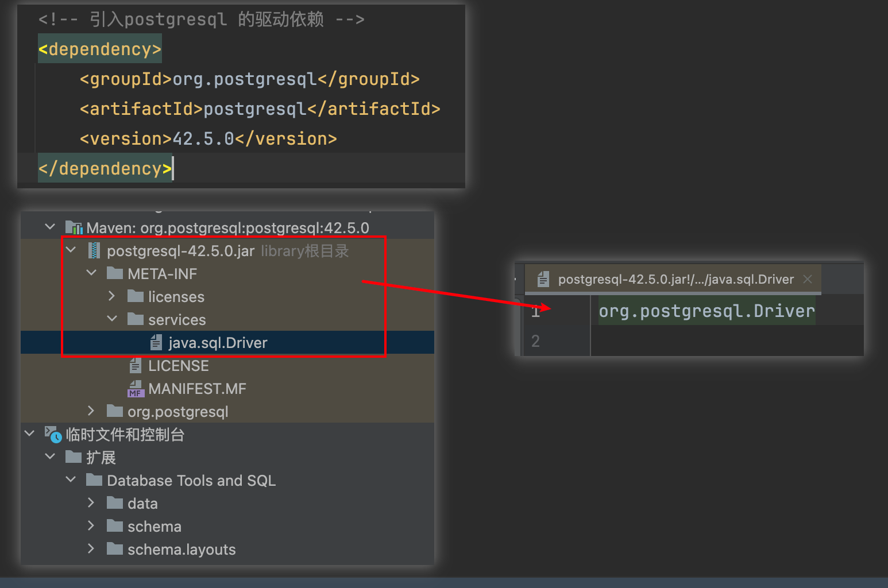888x588 pixels.
Task: Click org.postgresql.Driver text in editor
Action: 706,311
